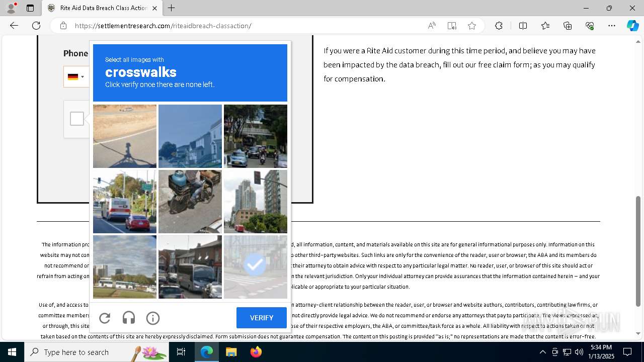The width and height of the screenshot is (644, 362).
Task: Tick the reCAPTCHA checkbox
Action: [77, 119]
